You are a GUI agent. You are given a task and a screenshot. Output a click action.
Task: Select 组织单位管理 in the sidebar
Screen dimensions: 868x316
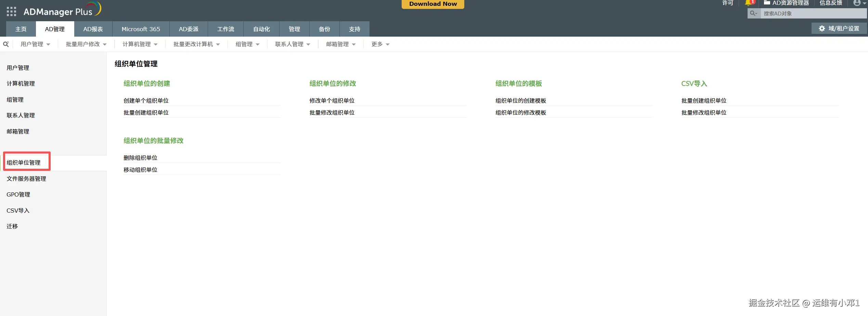click(x=24, y=163)
